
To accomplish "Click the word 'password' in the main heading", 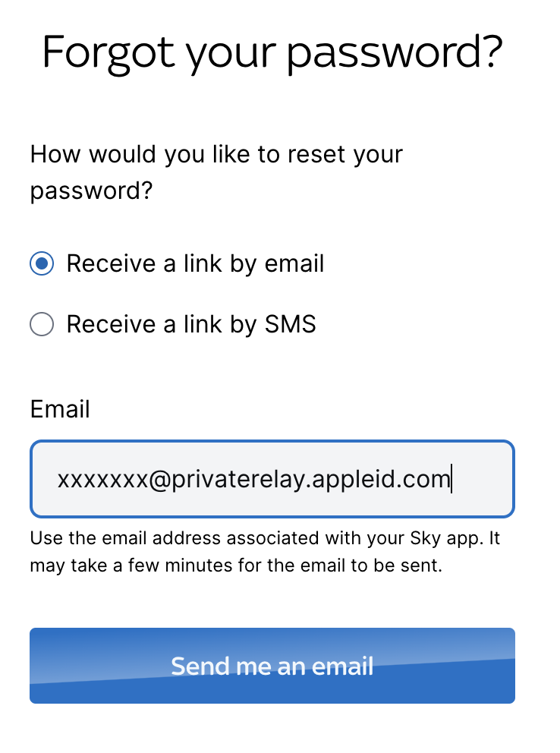I will tap(382, 54).
